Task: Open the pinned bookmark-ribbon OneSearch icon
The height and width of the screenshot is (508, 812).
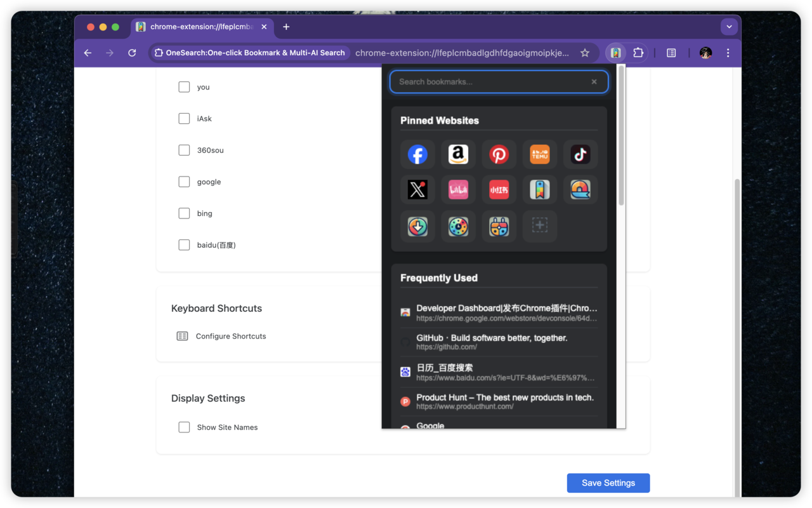Action: (540, 190)
